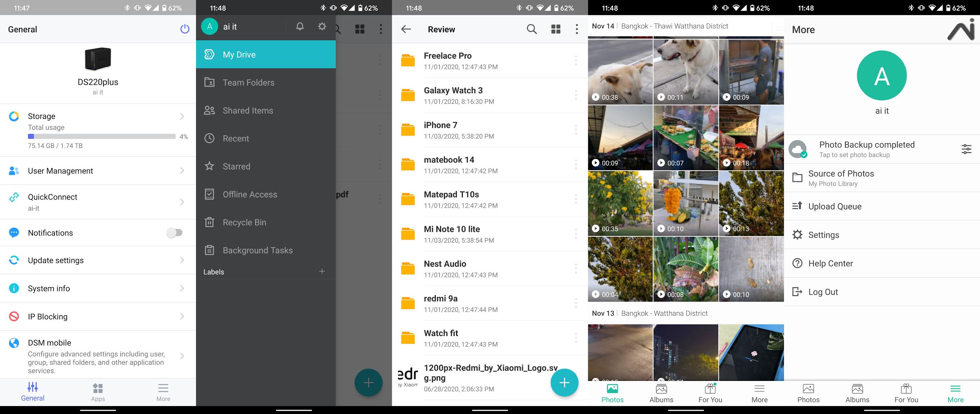Open Team Folders in Drive sidebar
Viewport: 980px width, 414px height.
tap(265, 82)
